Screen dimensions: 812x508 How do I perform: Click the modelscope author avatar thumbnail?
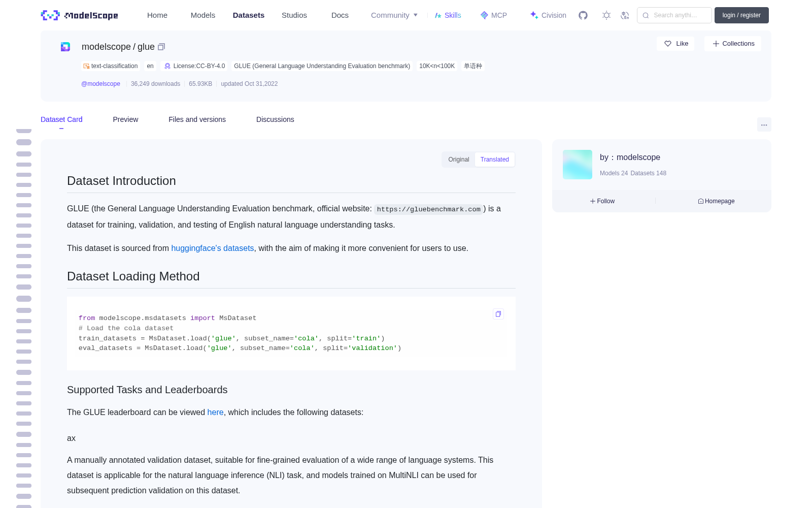click(578, 165)
